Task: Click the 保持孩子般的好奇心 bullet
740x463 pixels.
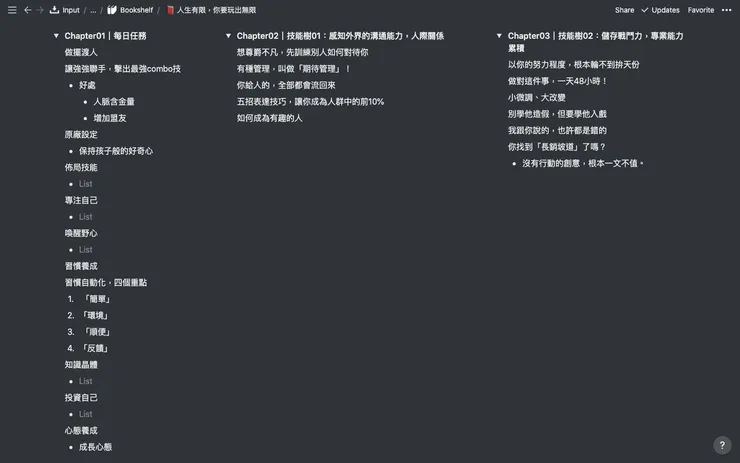Action: tap(116, 151)
